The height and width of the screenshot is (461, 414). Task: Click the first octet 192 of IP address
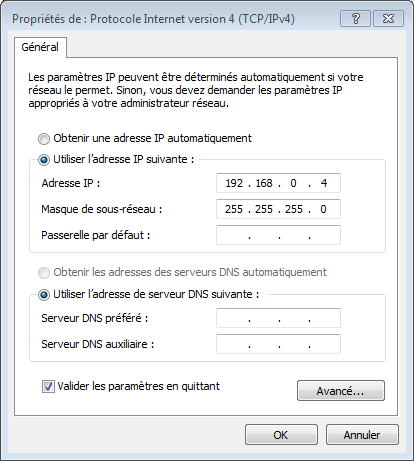pos(234,183)
